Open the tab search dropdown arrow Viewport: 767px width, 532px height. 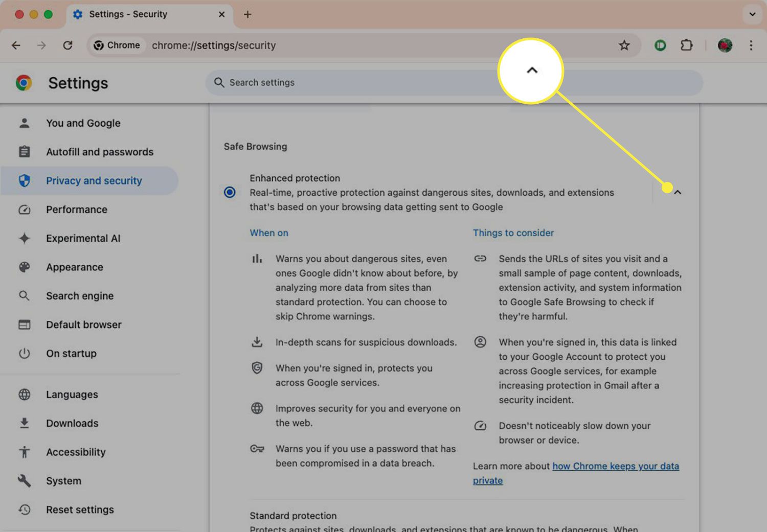752,14
